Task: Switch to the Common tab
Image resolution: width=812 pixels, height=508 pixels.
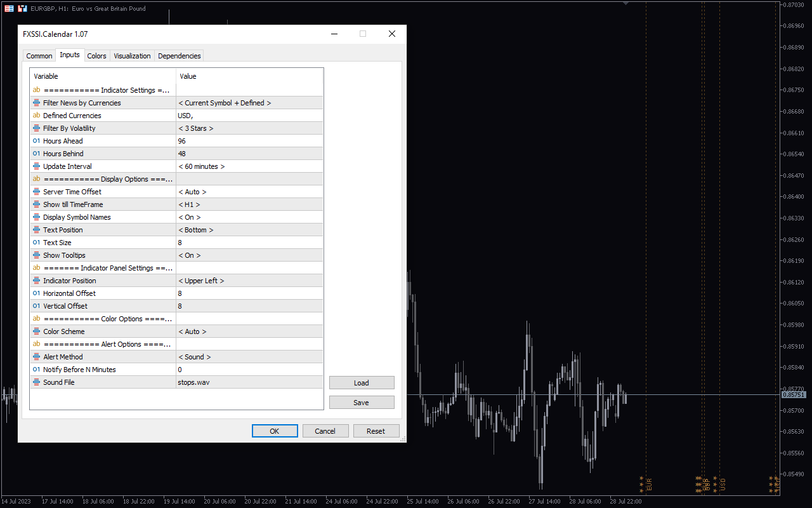Action: pyautogui.click(x=39, y=56)
